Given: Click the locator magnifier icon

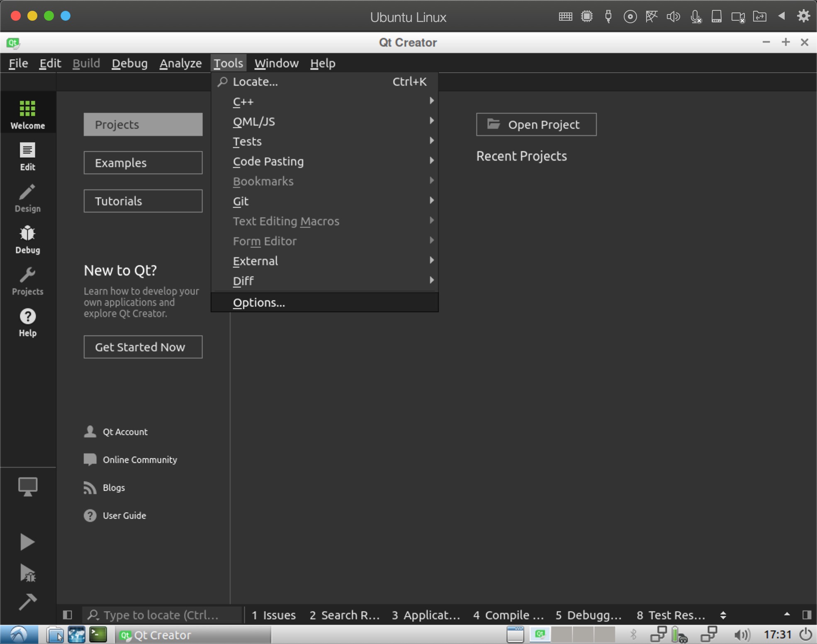Looking at the screenshot, I should tap(93, 615).
